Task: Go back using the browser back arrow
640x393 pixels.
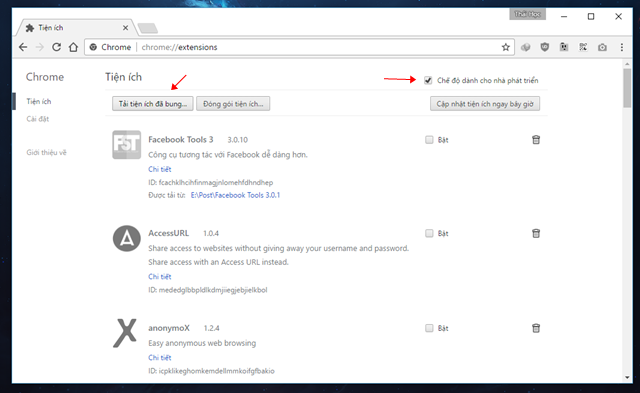Action: pyautogui.click(x=23, y=47)
